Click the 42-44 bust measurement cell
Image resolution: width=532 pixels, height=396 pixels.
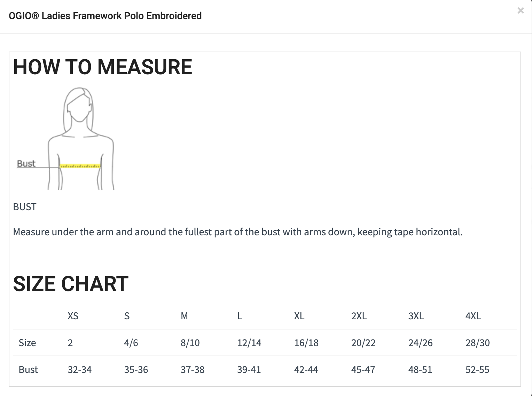pyautogui.click(x=306, y=370)
